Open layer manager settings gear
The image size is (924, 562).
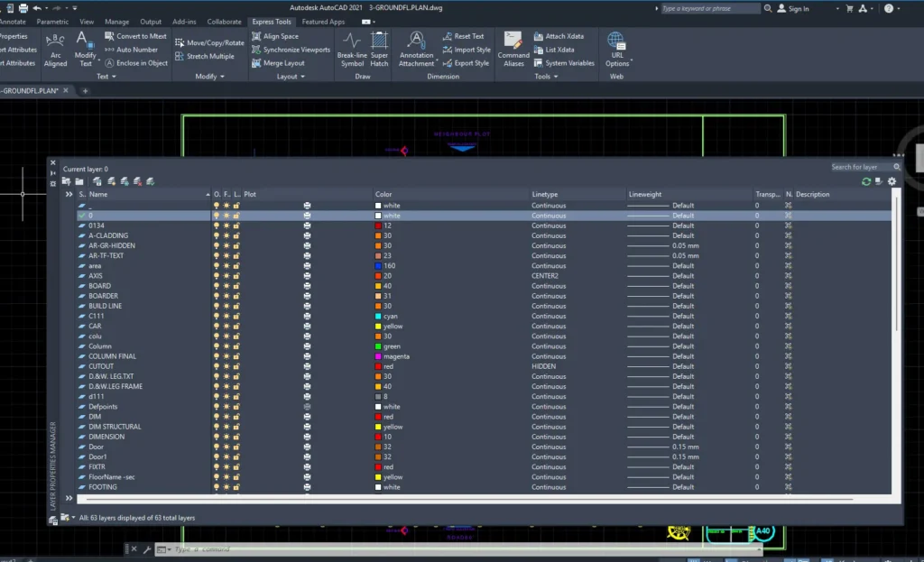(x=892, y=181)
